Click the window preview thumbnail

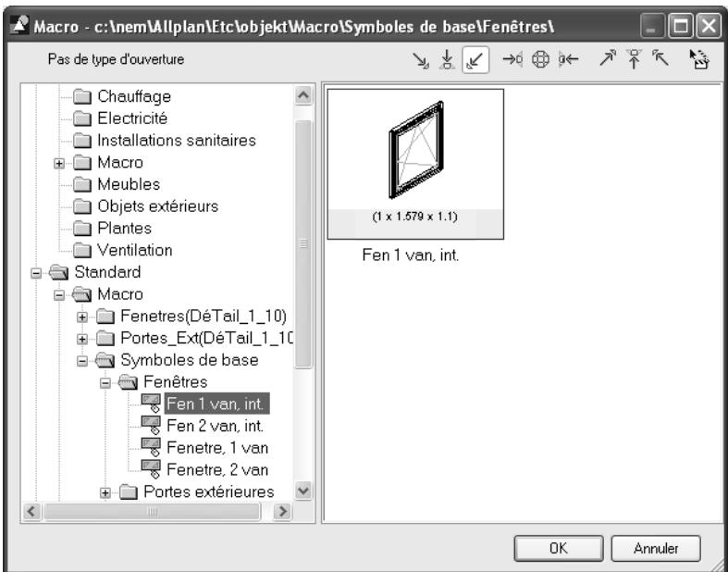[x=415, y=164]
